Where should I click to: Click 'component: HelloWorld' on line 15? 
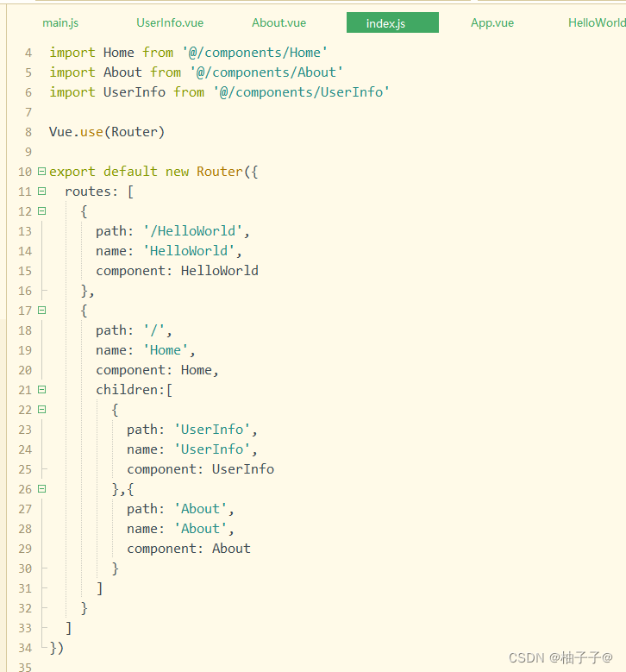177,271
